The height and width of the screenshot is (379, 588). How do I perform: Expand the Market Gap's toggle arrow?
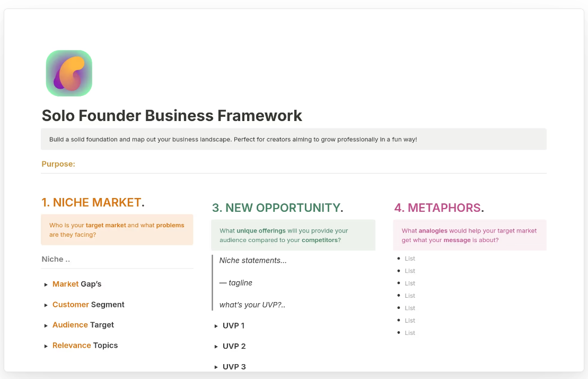point(46,285)
